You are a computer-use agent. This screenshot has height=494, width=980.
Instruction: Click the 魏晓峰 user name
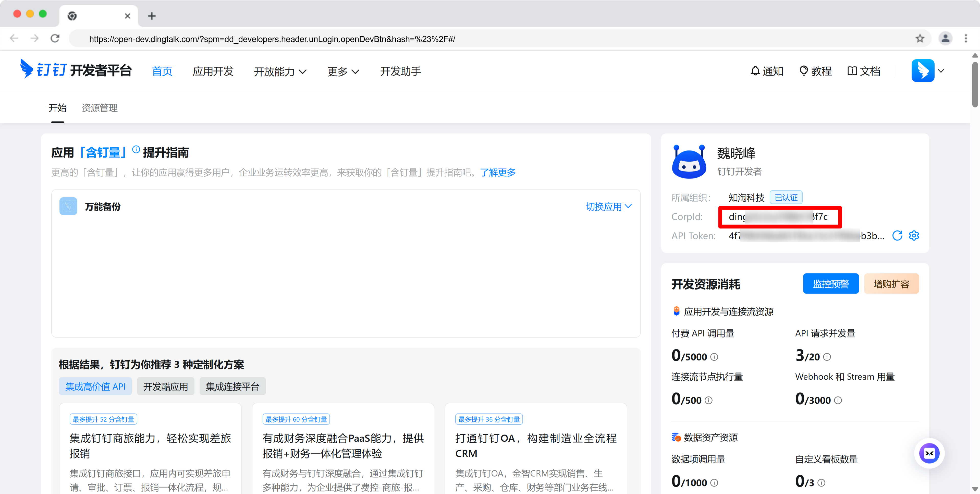pos(736,153)
